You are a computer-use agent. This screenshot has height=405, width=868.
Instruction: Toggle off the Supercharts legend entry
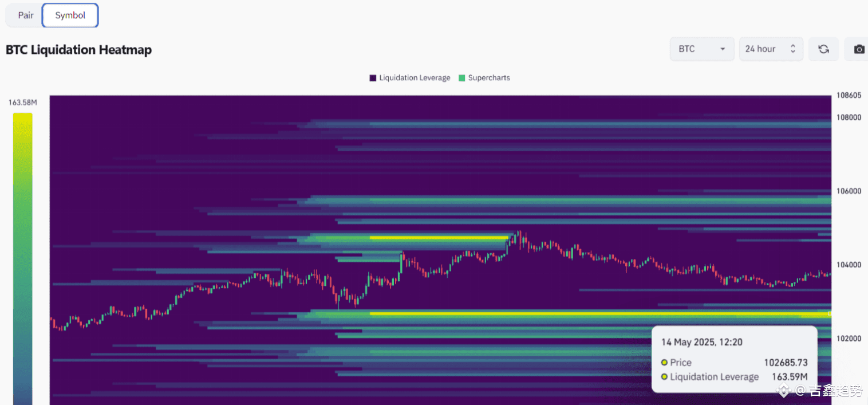coord(484,77)
